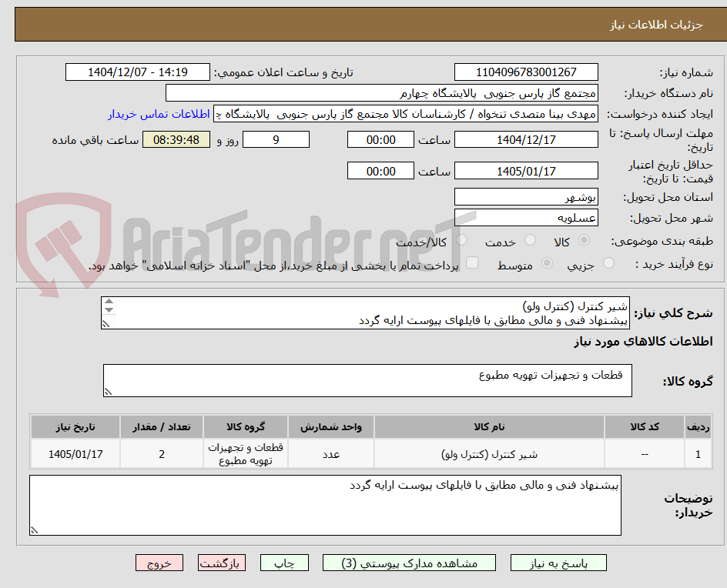This screenshot has height=588, width=727.
Task: Click the ایجاد کننده درخواست field
Action: (x=406, y=114)
